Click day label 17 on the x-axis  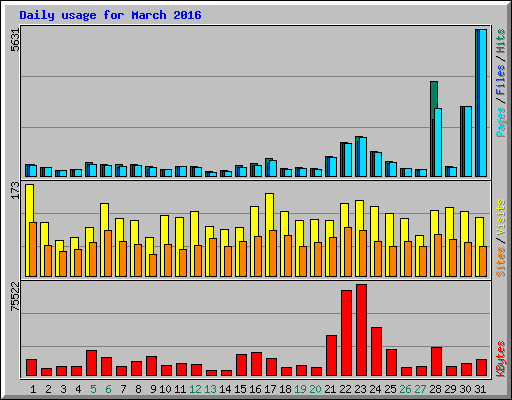270,389
